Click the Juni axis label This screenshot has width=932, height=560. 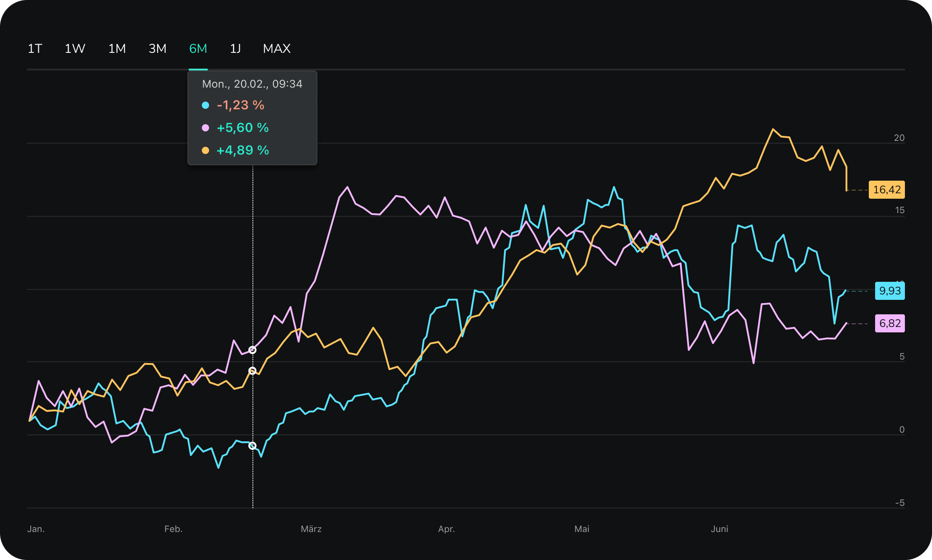[720, 529]
